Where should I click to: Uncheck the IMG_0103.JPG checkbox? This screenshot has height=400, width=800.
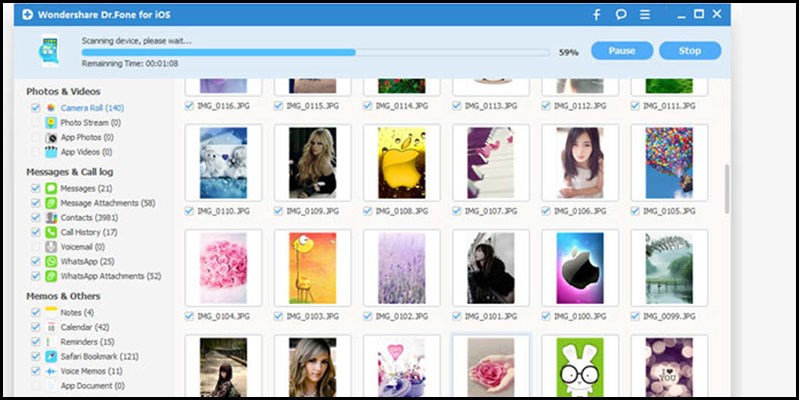[x=279, y=316]
